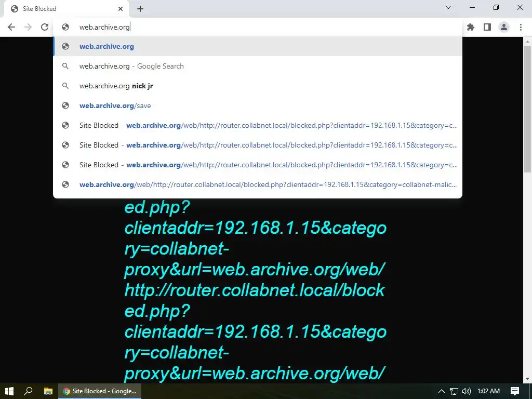Viewport: 532px width, 399px height.
Task: Click the magnifier icon beside 'nick jr' suggestion
Action: 65,86
